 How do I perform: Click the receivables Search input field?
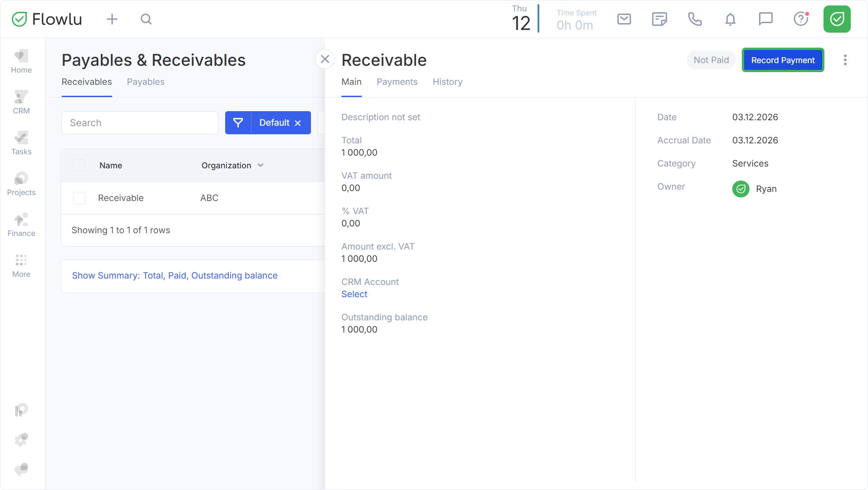pos(140,123)
